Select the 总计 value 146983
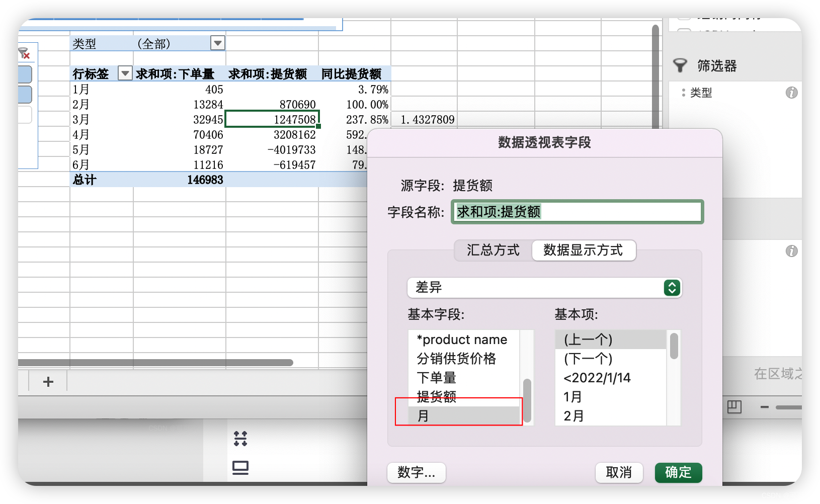 click(x=180, y=180)
